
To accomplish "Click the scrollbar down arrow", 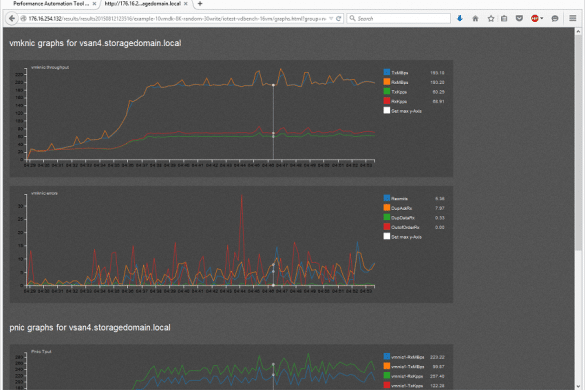I will (579, 386).
